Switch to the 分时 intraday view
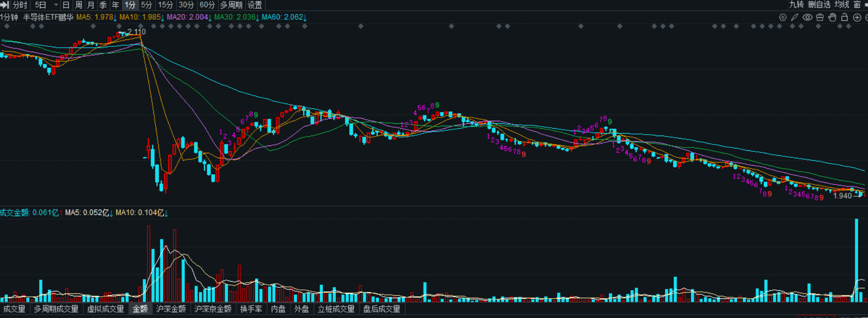This screenshot has width=868, height=318. (x=20, y=5)
